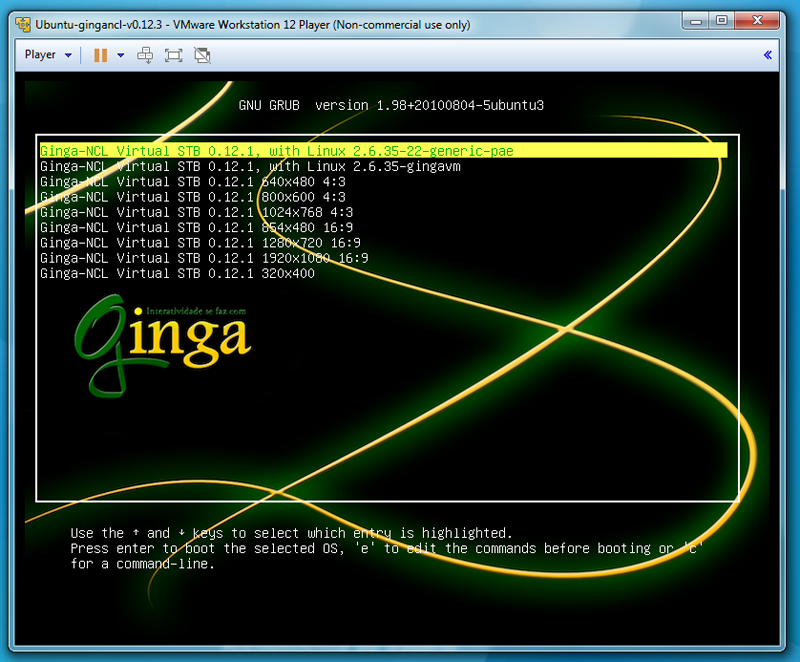This screenshot has width=800, height=662.
Task: Minimize the VMware Player window
Action: click(x=695, y=21)
